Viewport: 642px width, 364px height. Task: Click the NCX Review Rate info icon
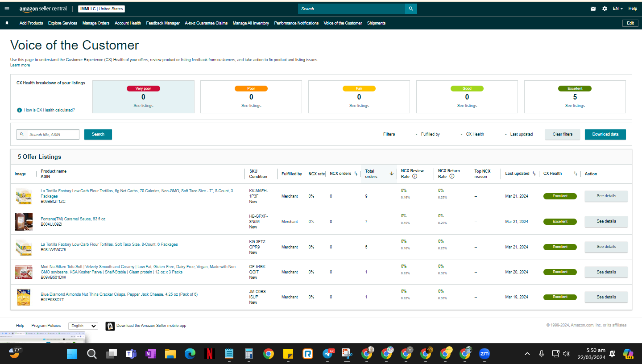(414, 177)
